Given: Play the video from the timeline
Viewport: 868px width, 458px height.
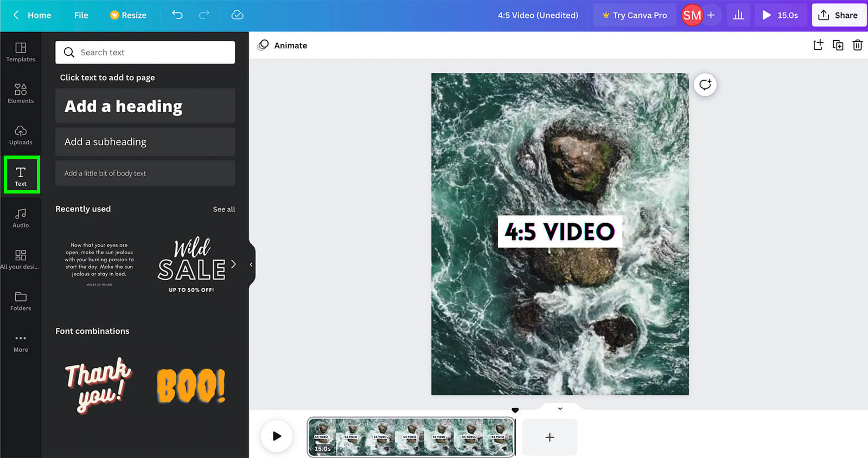Looking at the screenshot, I should (277, 436).
